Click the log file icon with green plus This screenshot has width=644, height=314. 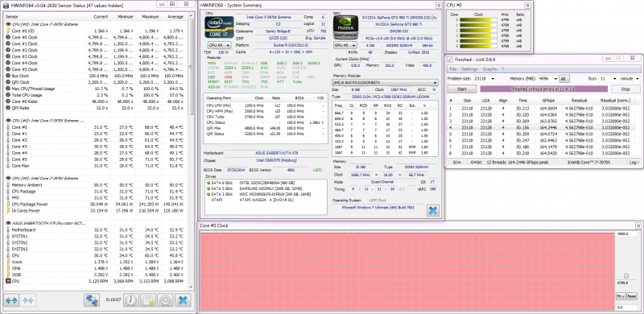click(148, 300)
